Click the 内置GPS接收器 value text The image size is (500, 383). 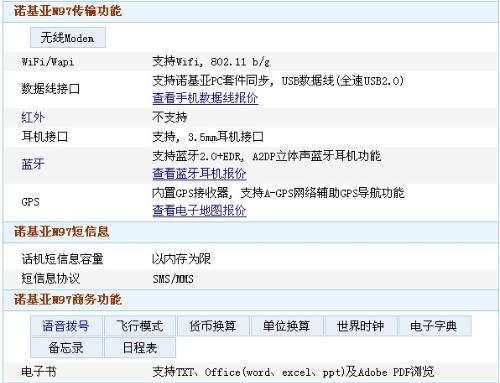[278, 193]
